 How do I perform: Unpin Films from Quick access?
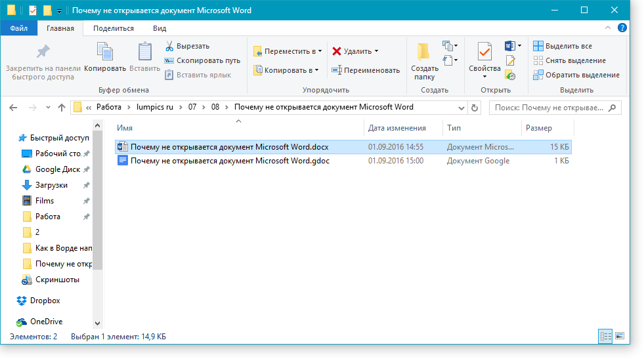click(86, 201)
